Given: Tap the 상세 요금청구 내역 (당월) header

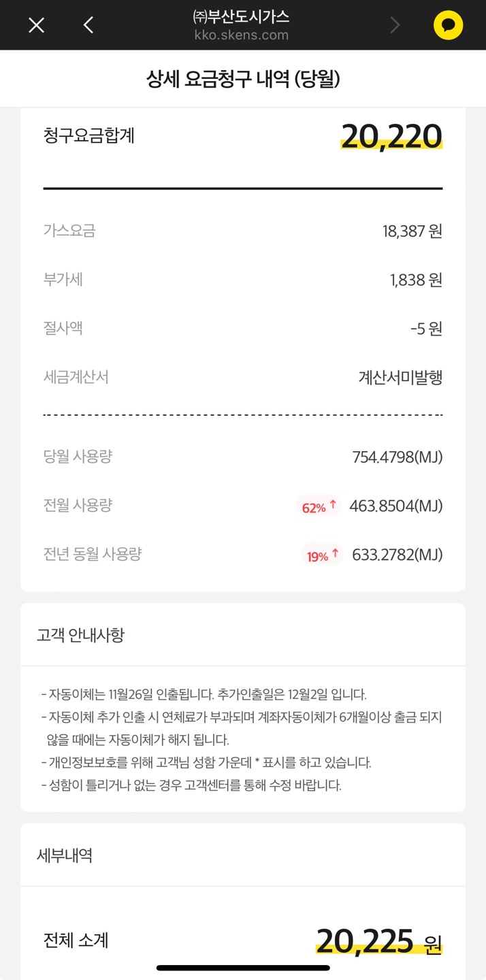Looking at the screenshot, I should 243,80.
